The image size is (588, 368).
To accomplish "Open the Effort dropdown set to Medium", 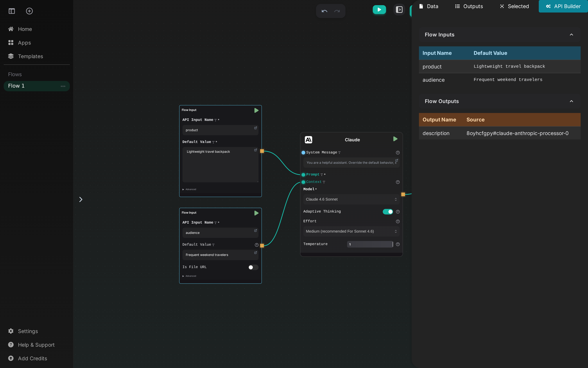I will [x=351, y=231].
